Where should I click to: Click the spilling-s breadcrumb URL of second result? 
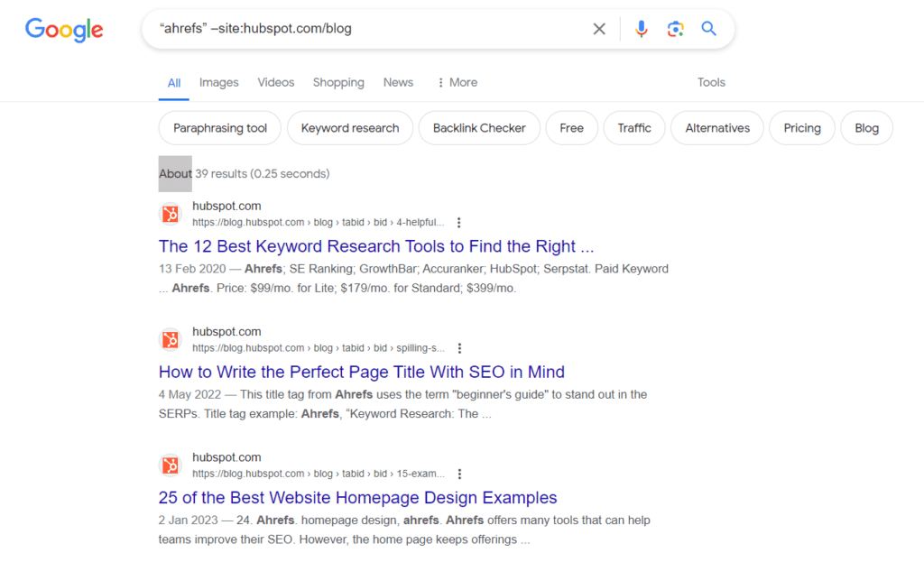[x=319, y=348]
